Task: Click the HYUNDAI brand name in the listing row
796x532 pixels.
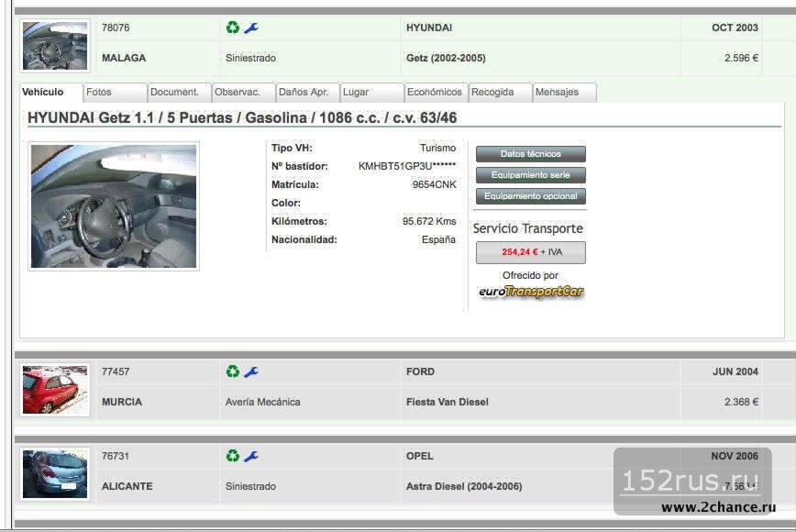Action: 429,28
